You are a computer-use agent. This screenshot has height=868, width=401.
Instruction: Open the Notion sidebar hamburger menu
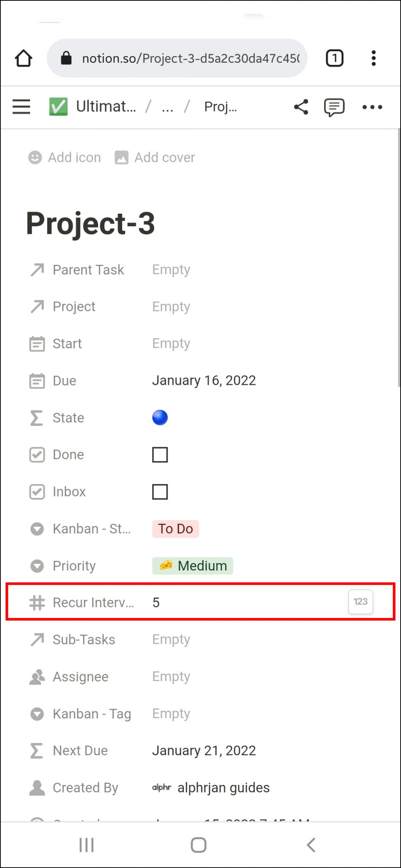coord(21,107)
